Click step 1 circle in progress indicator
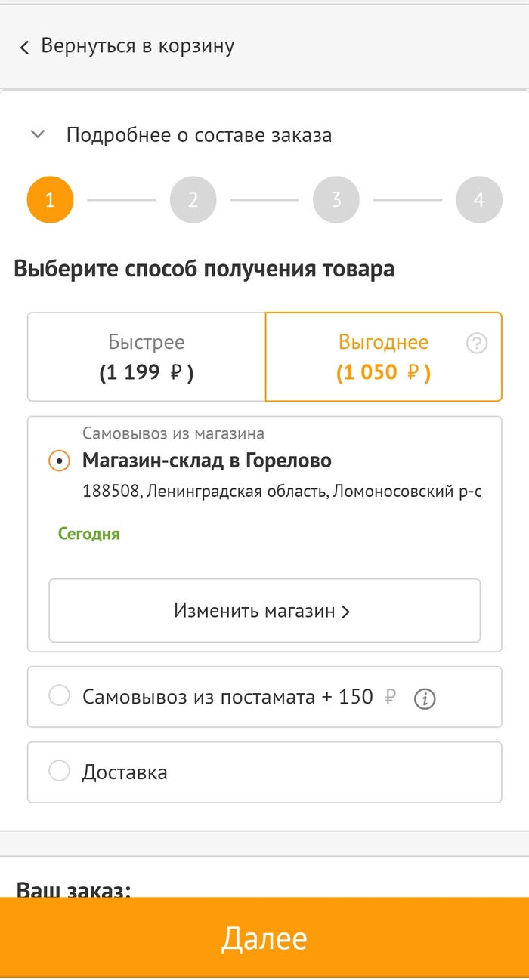Viewport: 529px width, 980px height. 50,200
